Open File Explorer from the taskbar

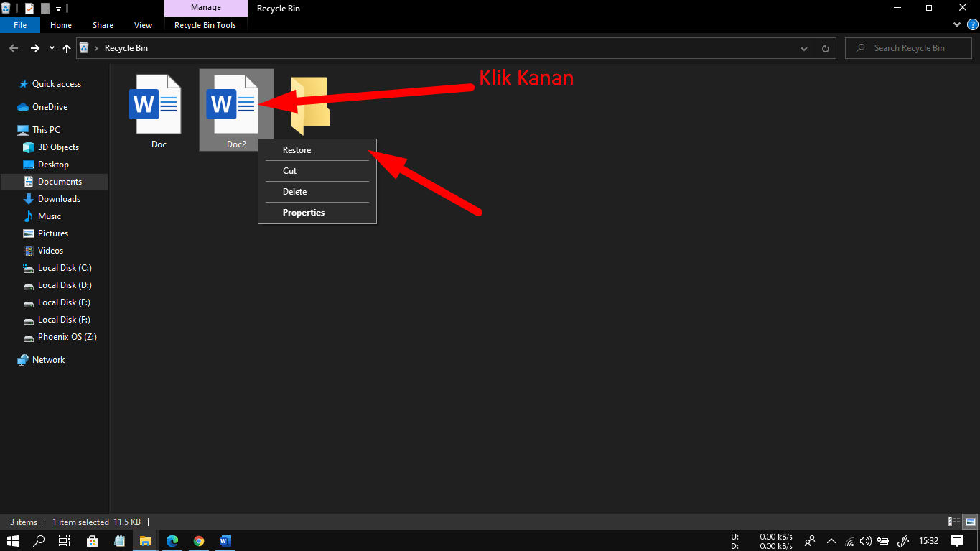click(x=145, y=541)
